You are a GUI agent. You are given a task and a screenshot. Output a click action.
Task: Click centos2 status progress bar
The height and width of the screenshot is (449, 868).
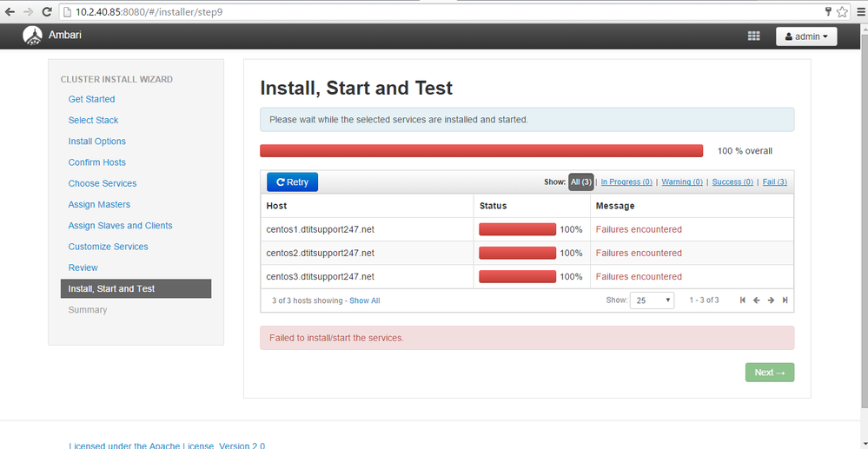[517, 253]
